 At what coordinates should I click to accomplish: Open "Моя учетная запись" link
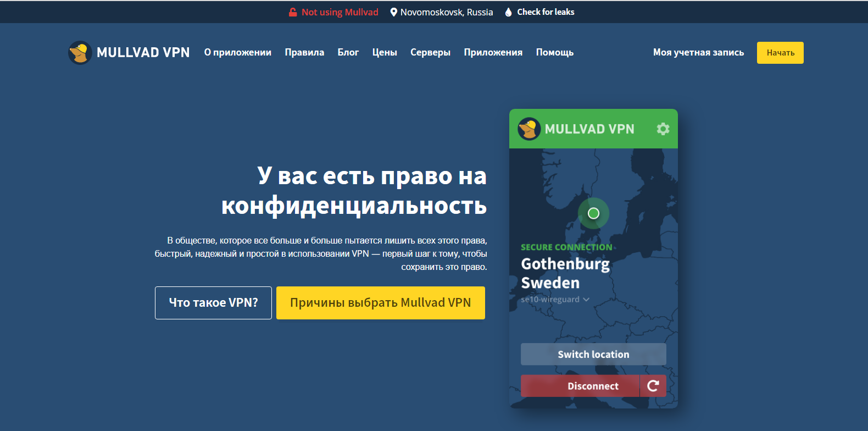click(698, 52)
